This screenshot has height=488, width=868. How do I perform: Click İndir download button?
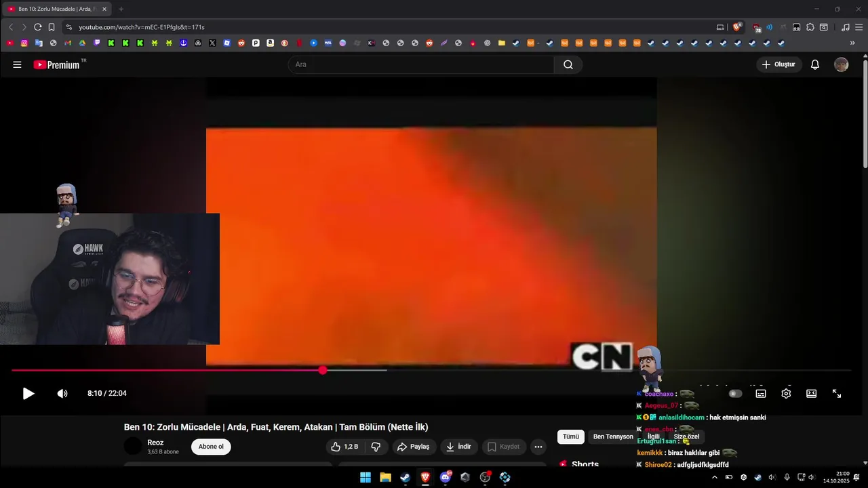[458, 447]
